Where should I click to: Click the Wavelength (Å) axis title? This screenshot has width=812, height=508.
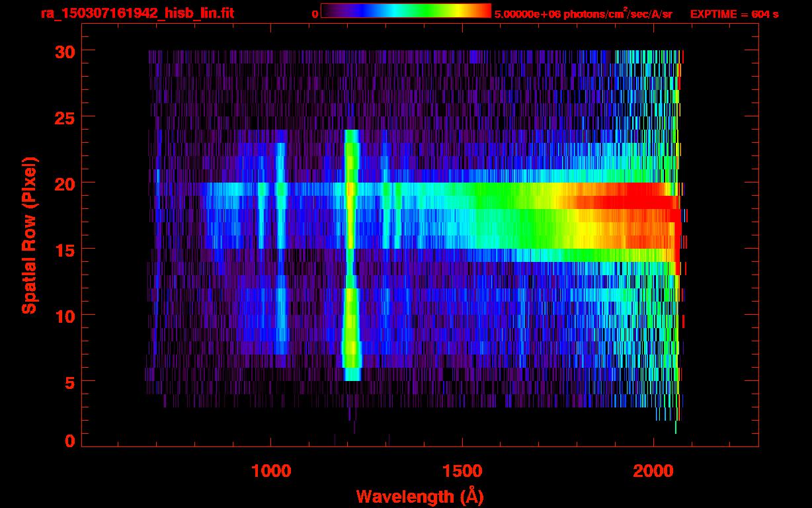(420, 496)
